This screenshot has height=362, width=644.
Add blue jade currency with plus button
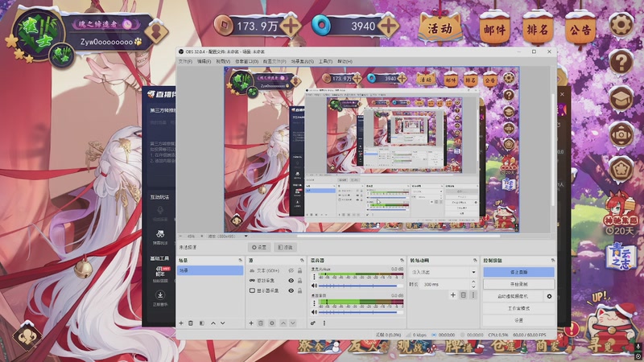tap(388, 26)
